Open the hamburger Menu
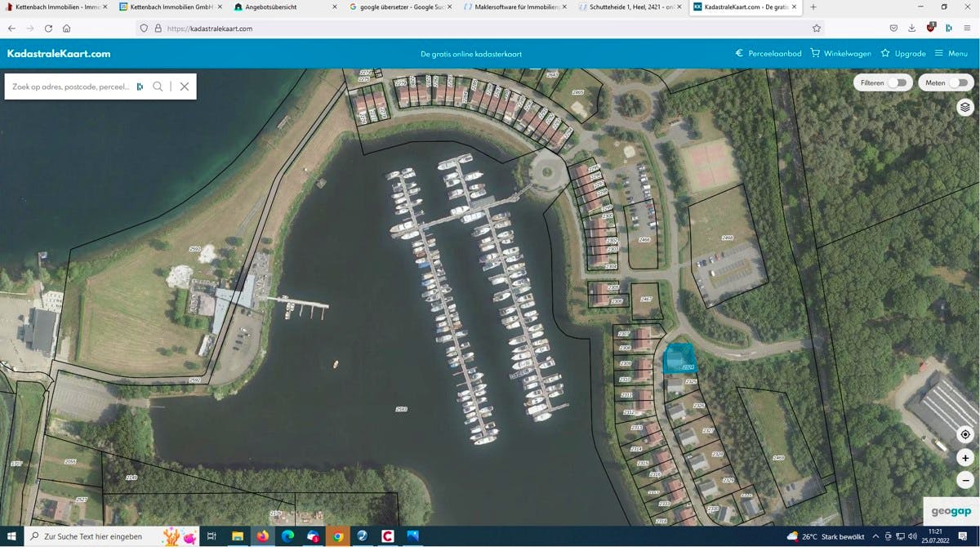Screen dimensions: 980x551 [x=951, y=53]
